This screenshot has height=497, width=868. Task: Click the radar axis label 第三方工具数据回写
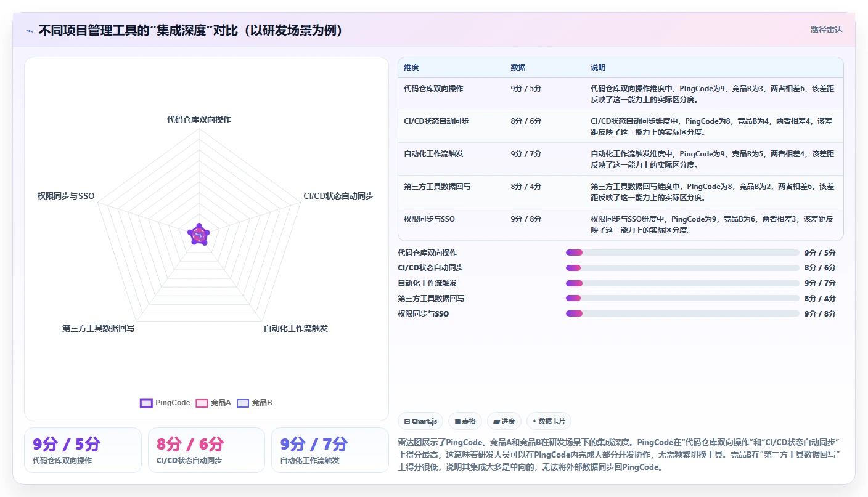pyautogui.click(x=99, y=328)
